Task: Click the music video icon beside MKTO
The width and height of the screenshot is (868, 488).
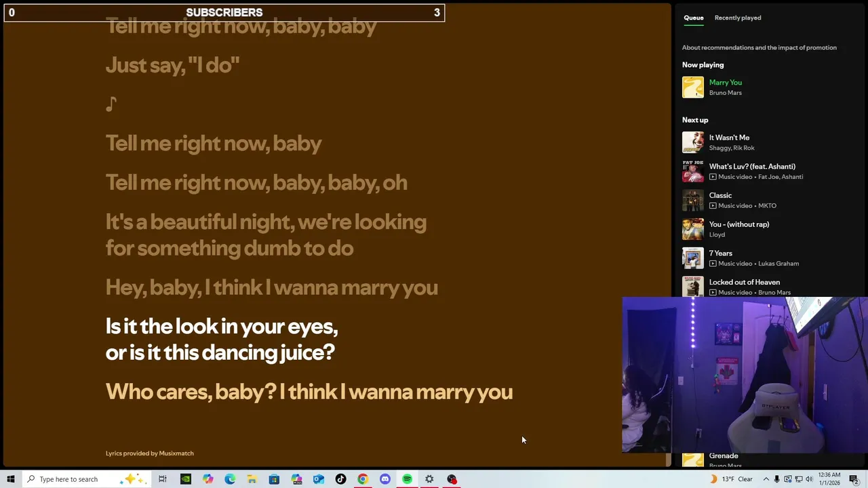Action: click(713, 206)
